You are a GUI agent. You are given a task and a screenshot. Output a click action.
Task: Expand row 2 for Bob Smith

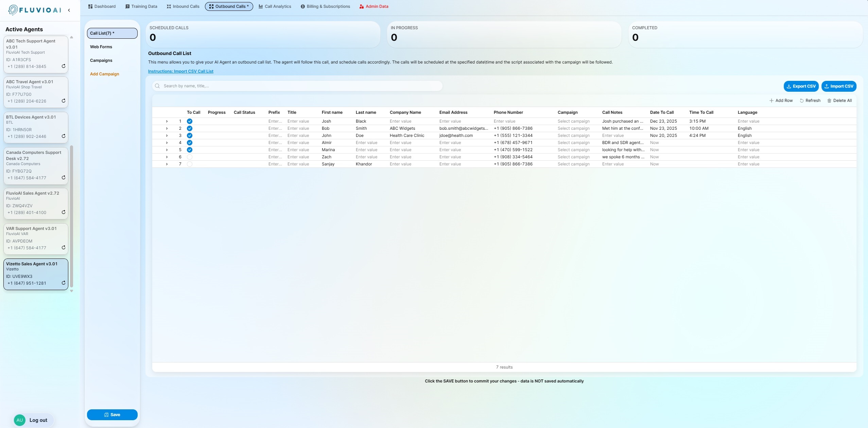[x=167, y=128]
